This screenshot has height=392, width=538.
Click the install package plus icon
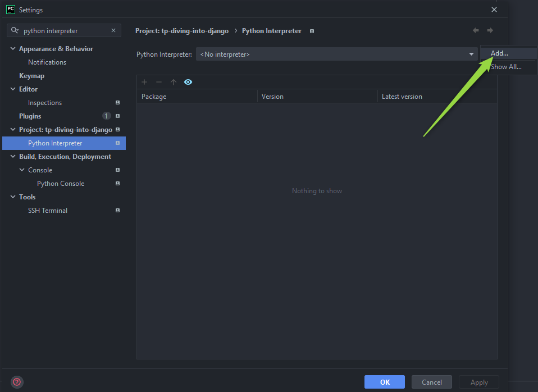click(x=144, y=82)
